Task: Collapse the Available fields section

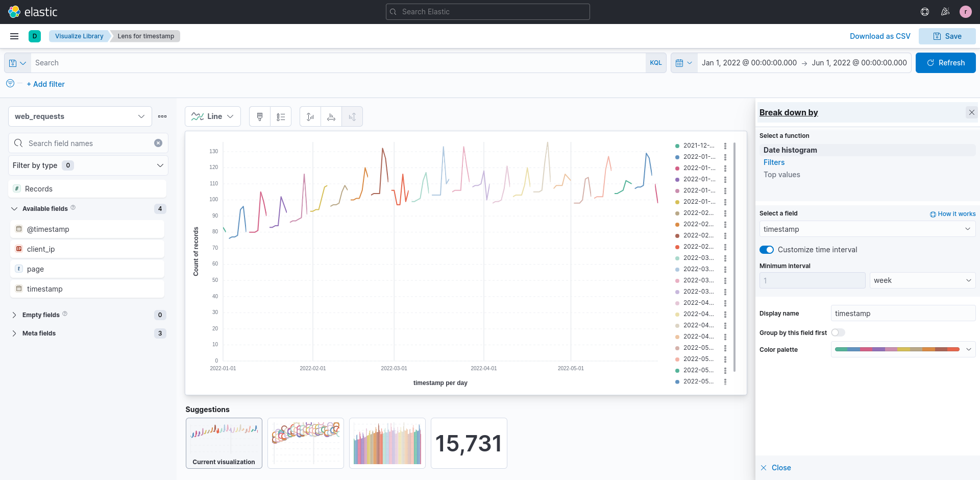Action: coord(13,208)
